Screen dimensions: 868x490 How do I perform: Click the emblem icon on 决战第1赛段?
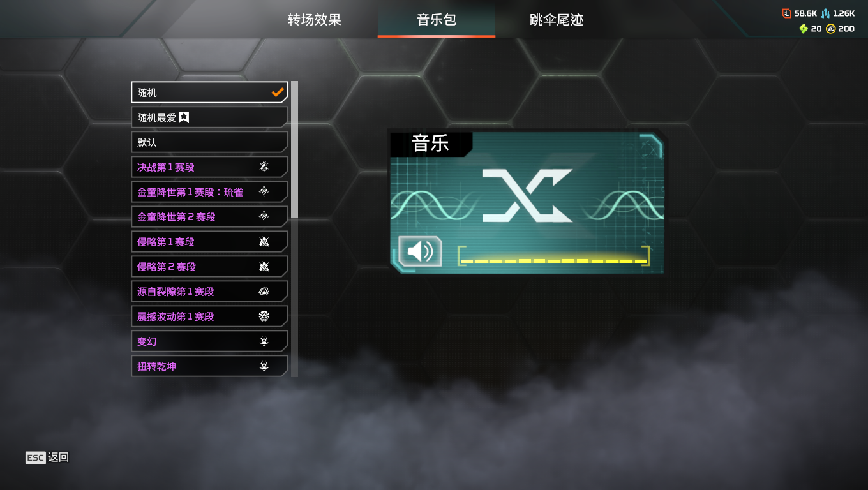[x=264, y=167]
